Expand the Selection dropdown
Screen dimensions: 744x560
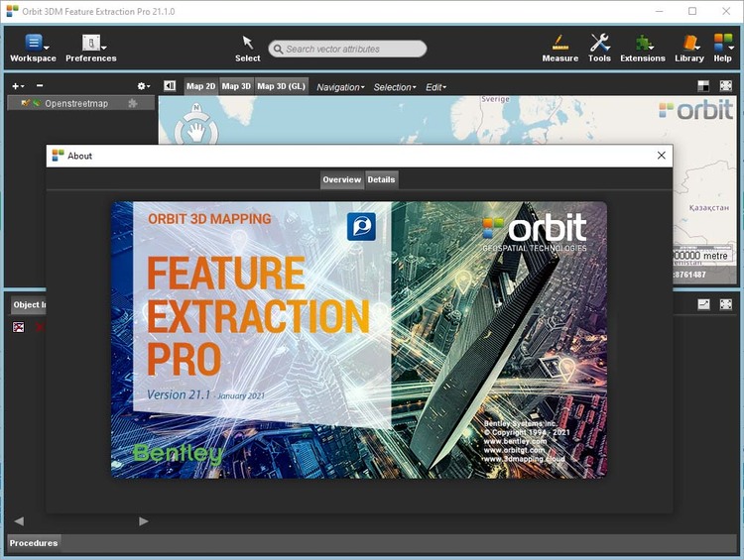click(395, 87)
